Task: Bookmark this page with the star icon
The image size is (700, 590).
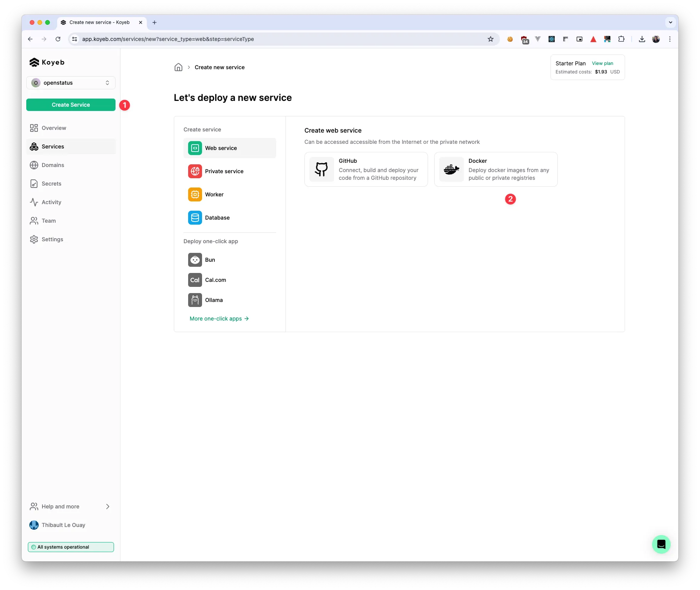Action: (491, 39)
